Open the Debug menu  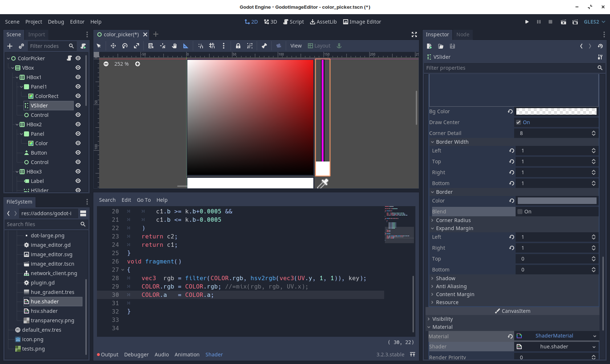56,22
